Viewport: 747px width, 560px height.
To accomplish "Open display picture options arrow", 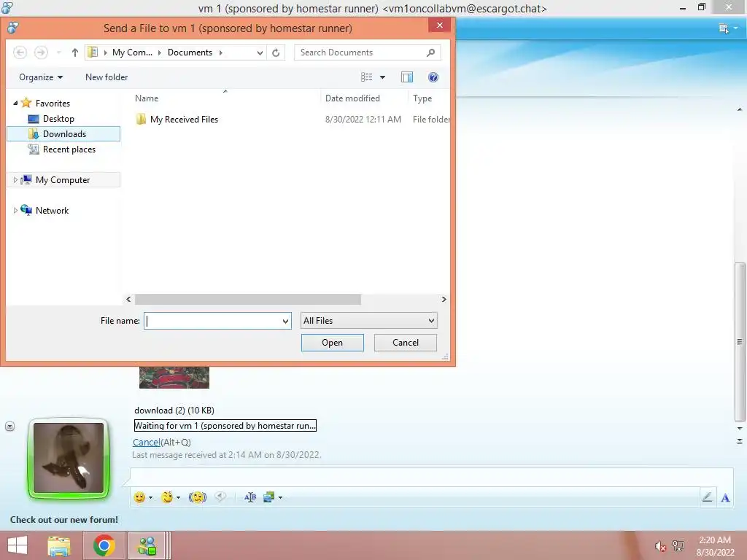I will pyautogui.click(x=9, y=426).
